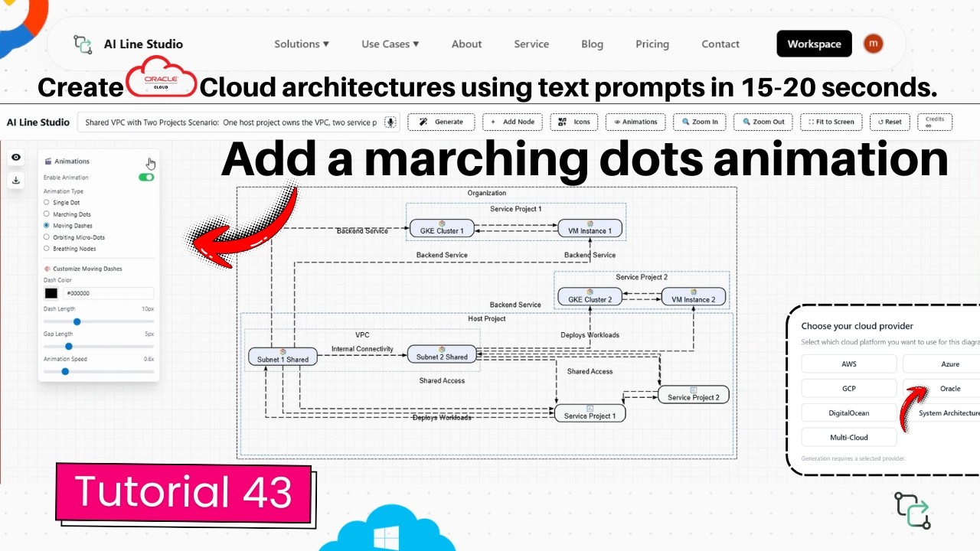The height and width of the screenshot is (551, 980).
Task: Click the microphone icon in prompt field
Action: point(390,122)
